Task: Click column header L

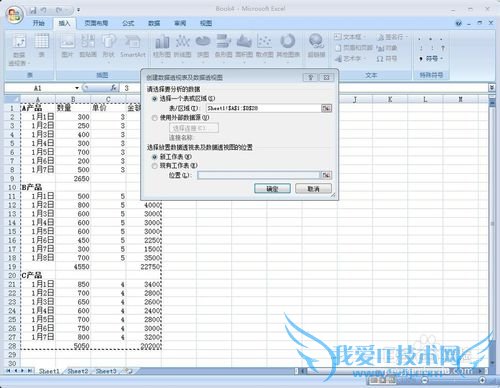Action: coord(425,99)
